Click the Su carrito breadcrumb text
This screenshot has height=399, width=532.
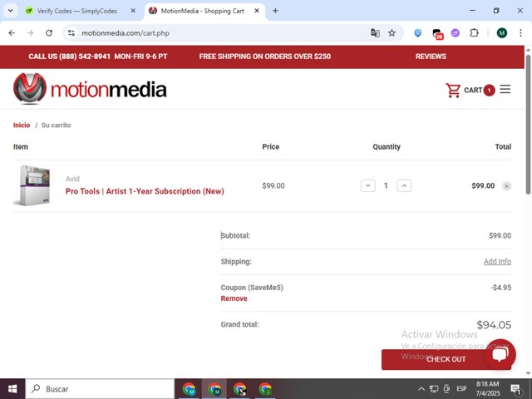(x=56, y=126)
